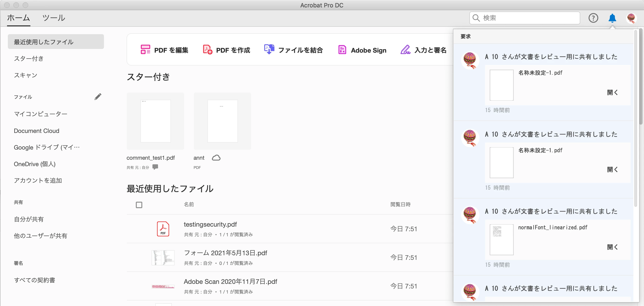Click the pencil icon beside ファイル
Image resolution: width=644 pixels, height=306 pixels.
(98, 97)
